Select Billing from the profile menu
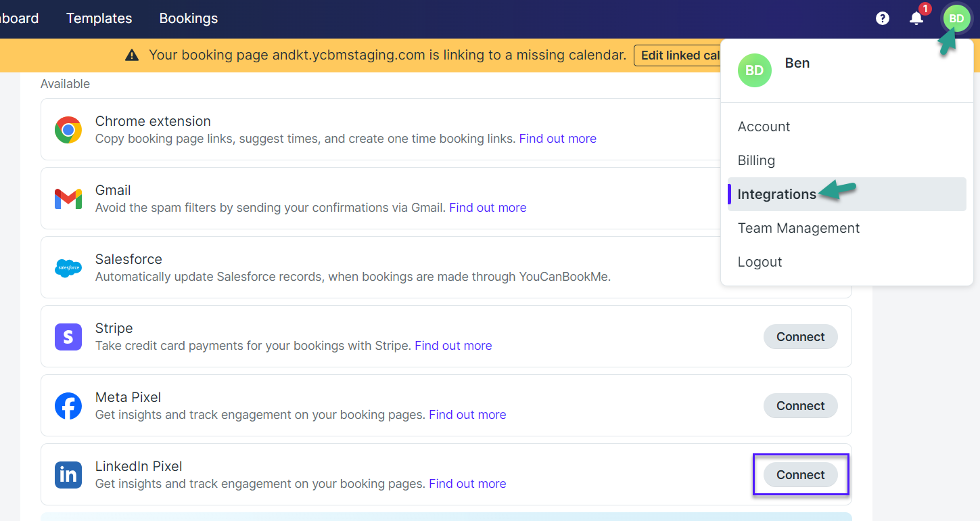The image size is (980, 521). click(x=847, y=160)
